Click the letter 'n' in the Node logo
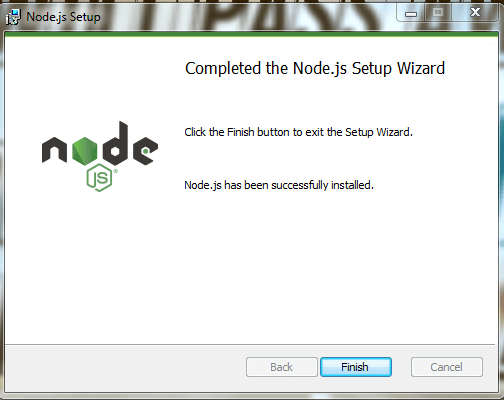 (54, 151)
